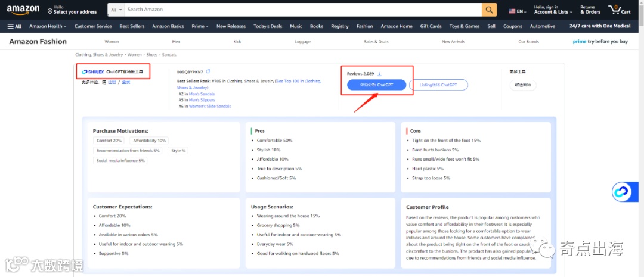Open Automotive nav item
The height and width of the screenshot is (277, 644).
click(542, 26)
